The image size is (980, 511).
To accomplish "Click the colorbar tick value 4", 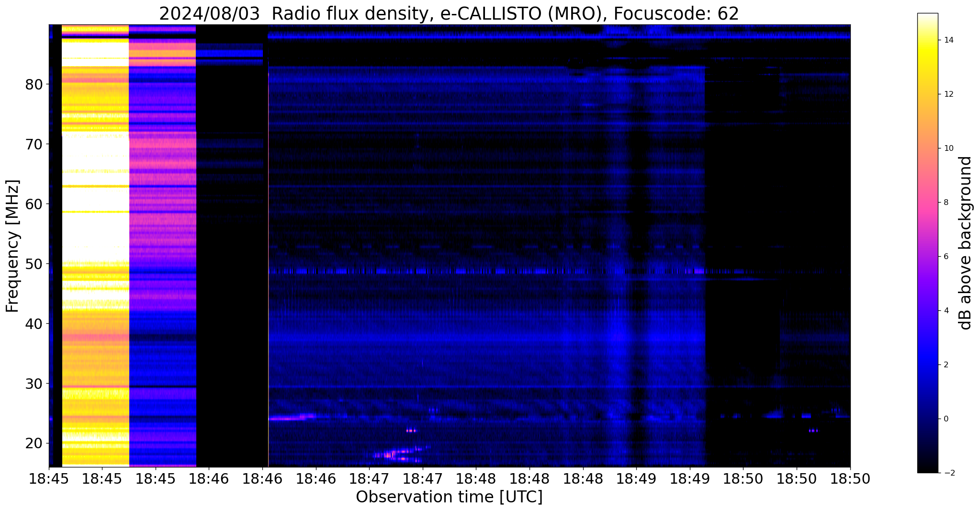I will [946, 311].
